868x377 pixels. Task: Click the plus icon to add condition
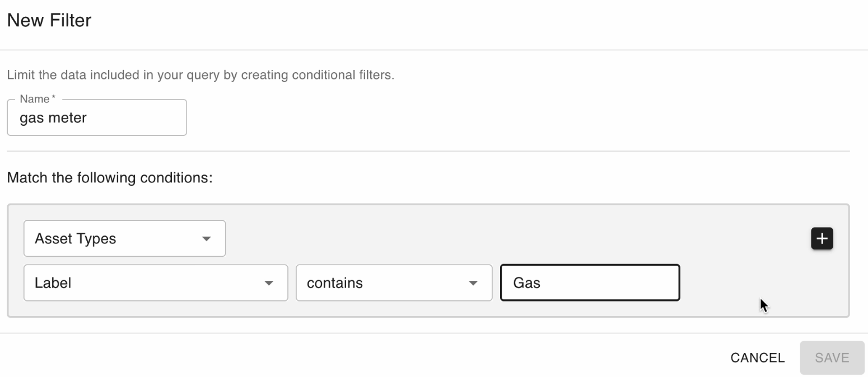822,239
